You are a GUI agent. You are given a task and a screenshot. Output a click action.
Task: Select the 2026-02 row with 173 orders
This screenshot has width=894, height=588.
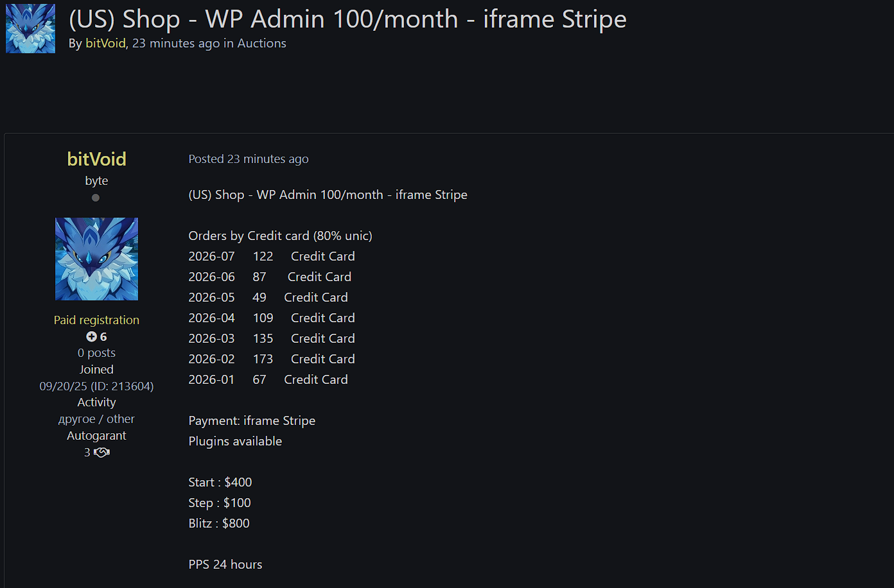tap(272, 359)
